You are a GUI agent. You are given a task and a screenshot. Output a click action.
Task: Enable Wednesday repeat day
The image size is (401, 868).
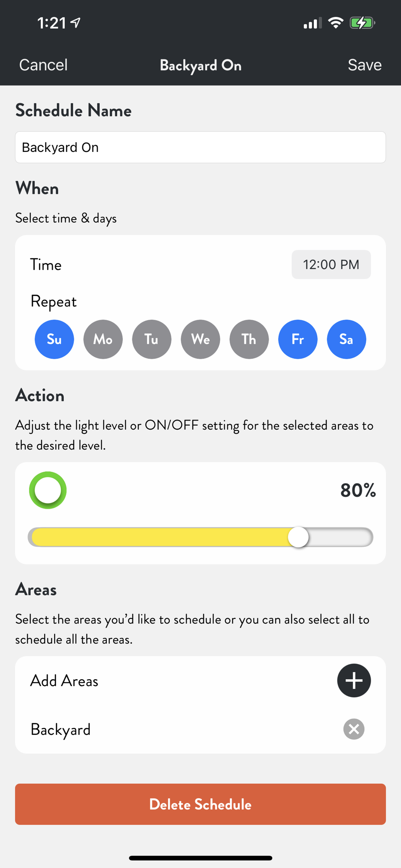click(200, 339)
